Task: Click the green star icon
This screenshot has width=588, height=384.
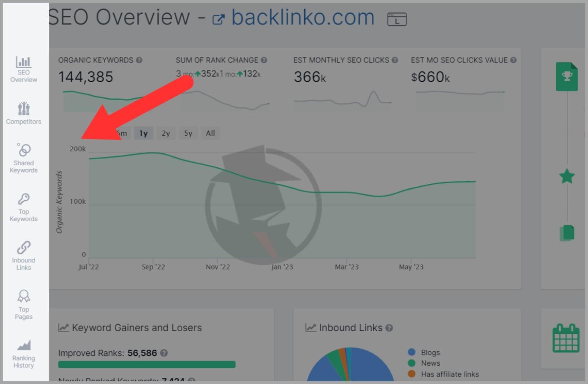Action: pyautogui.click(x=567, y=177)
